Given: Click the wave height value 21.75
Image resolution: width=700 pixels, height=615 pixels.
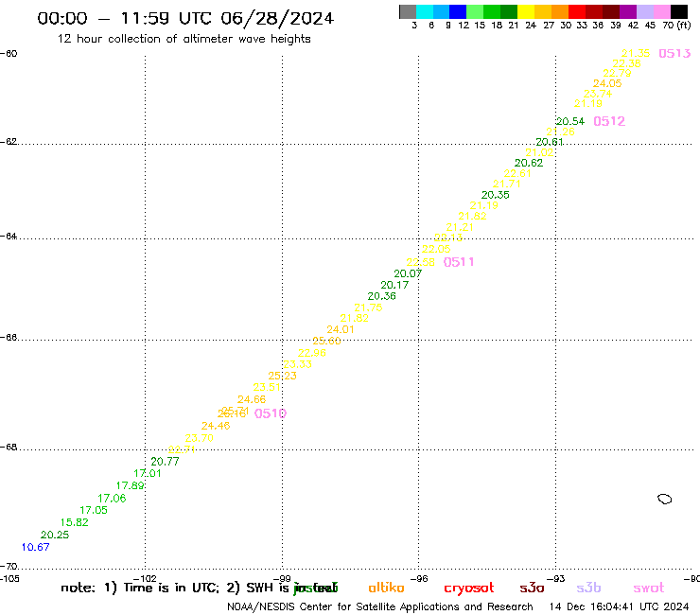Looking at the screenshot, I should [x=368, y=307].
